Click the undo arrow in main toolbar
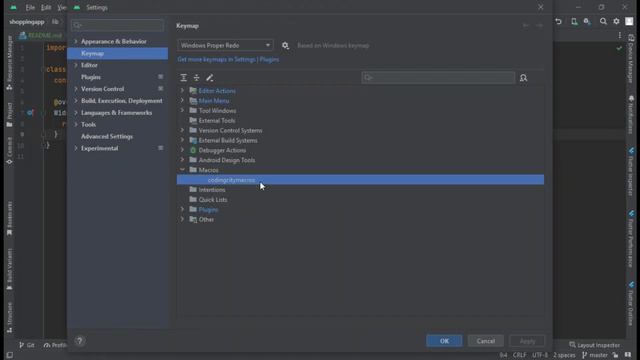 tap(558, 21)
